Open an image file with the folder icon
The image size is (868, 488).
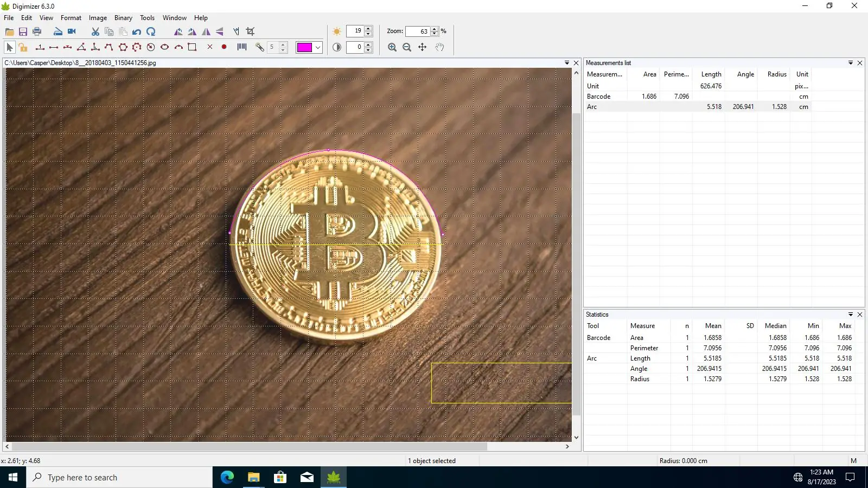[x=9, y=31]
